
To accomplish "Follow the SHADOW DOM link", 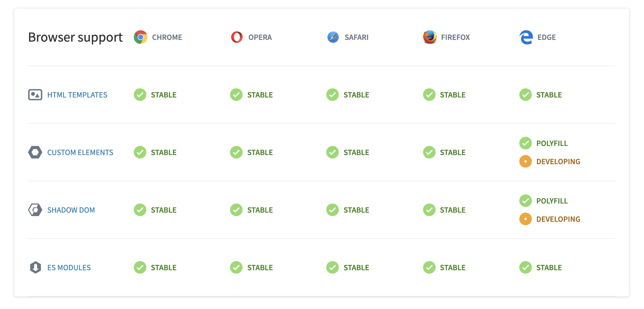I will [x=71, y=210].
